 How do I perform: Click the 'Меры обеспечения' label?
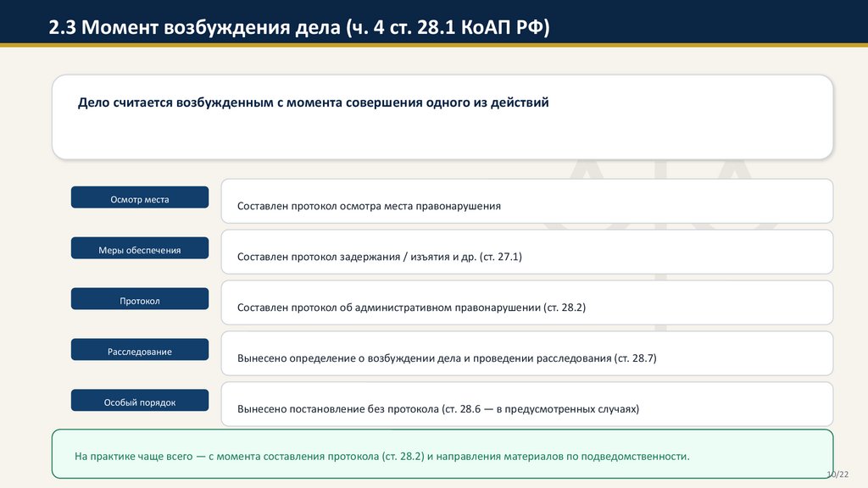point(140,248)
